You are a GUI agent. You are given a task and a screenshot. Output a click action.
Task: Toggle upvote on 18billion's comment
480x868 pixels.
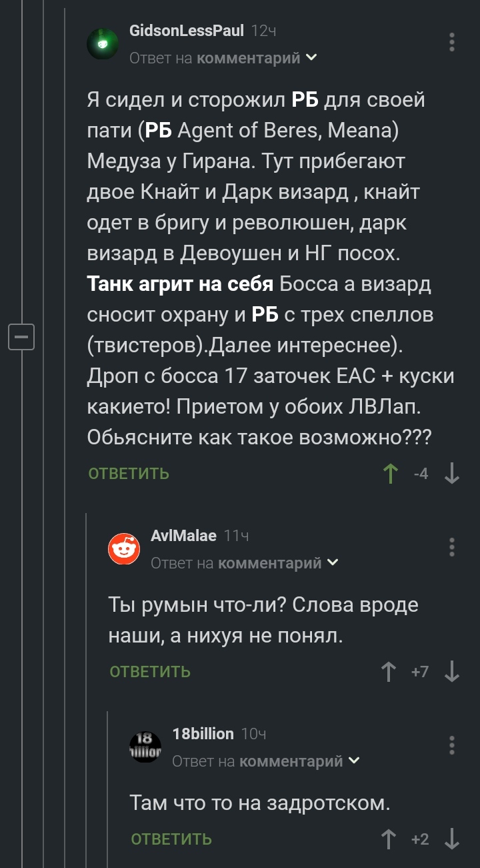[389, 839]
